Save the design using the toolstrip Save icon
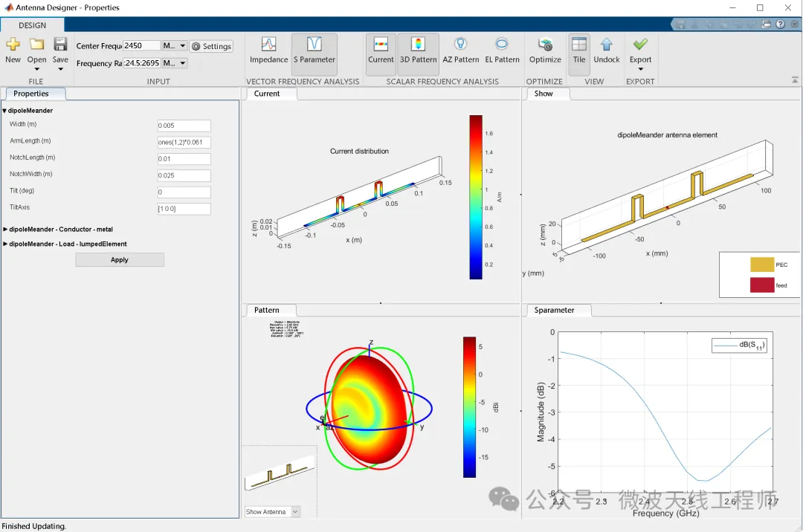803x532 pixels. 60,45
